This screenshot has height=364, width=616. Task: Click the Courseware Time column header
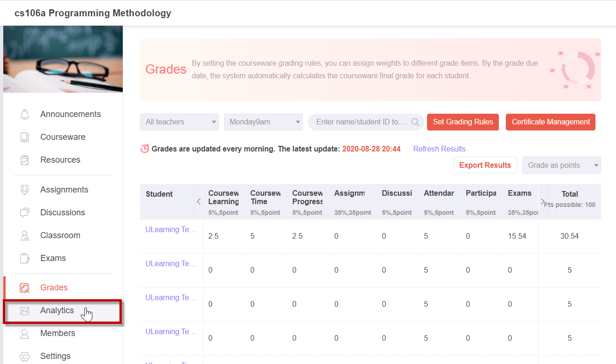(266, 197)
